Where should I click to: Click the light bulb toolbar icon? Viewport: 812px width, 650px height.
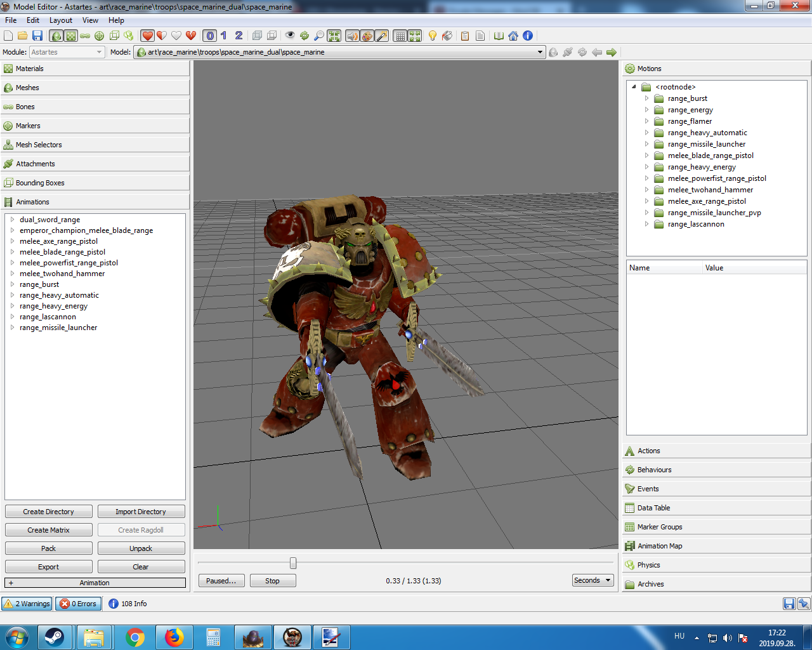(433, 36)
